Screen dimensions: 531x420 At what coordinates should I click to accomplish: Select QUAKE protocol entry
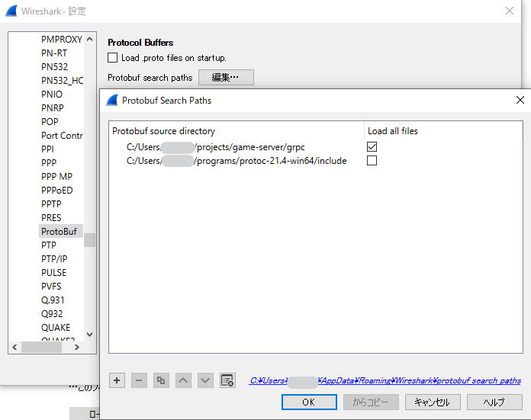point(56,327)
